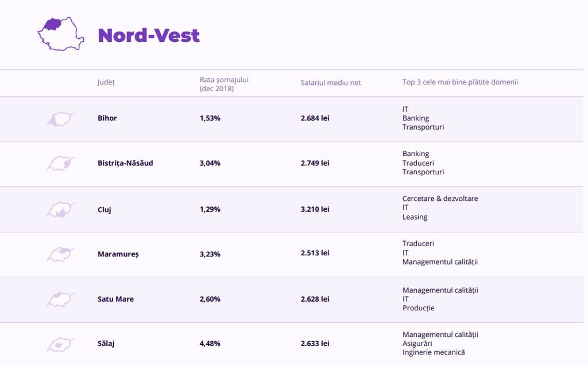Click the Rata șomajului column header
The height and width of the screenshot is (366, 588).
pyautogui.click(x=224, y=84)
